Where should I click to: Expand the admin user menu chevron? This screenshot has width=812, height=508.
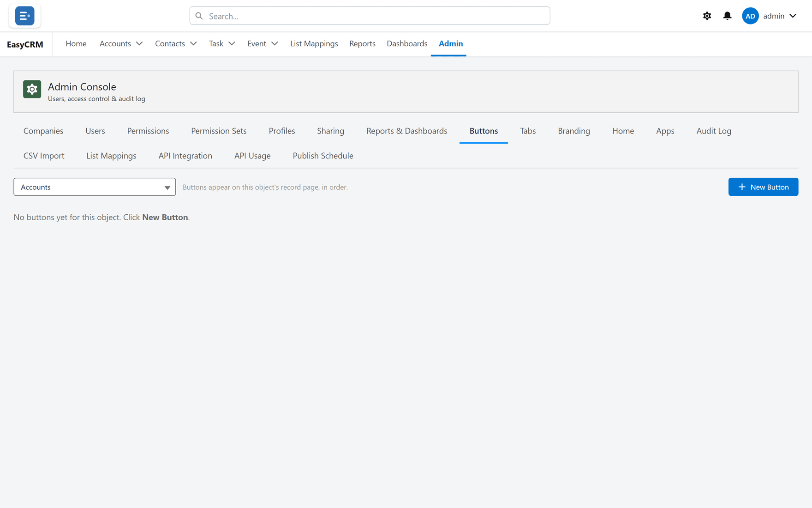click(793, 16)
